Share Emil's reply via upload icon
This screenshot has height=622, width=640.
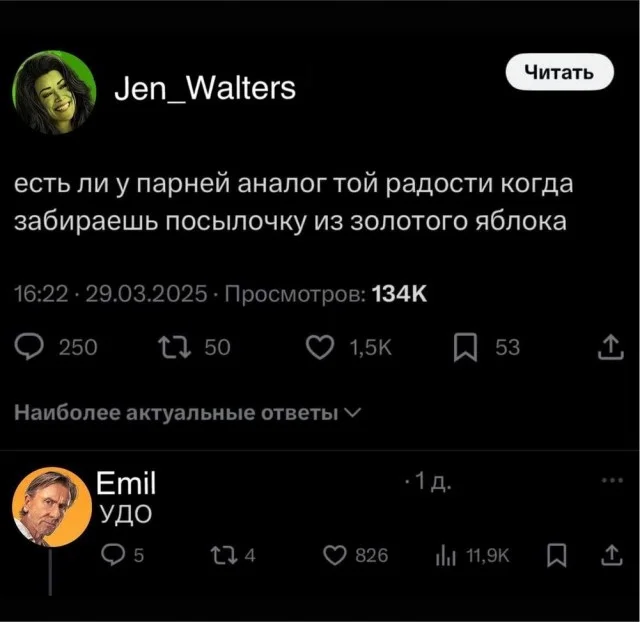click(x=612, y=555)
